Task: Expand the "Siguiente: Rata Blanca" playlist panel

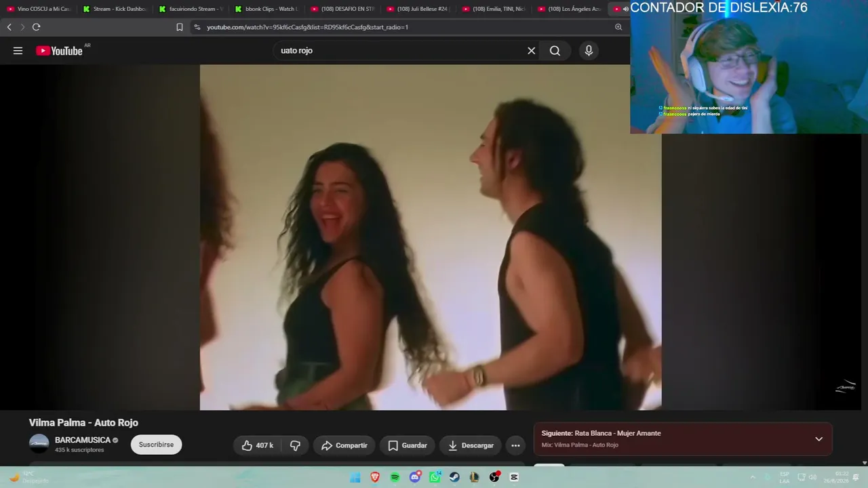Action: (818, 439)
